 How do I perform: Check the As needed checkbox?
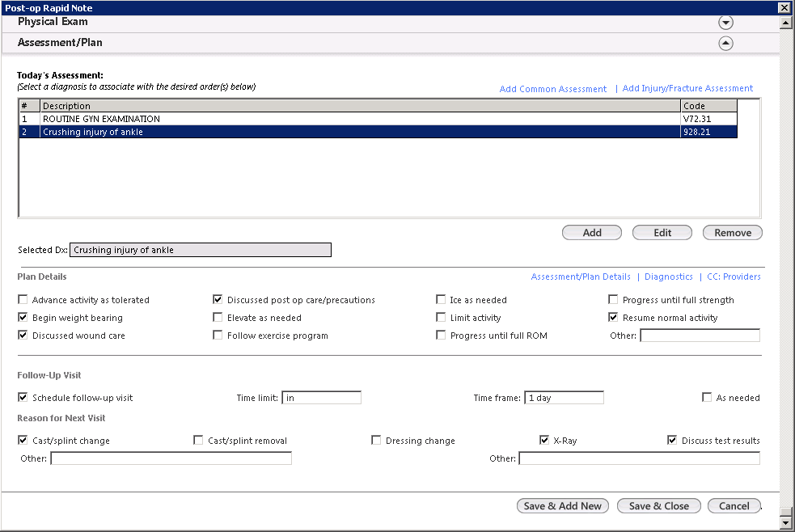point(707,397)
